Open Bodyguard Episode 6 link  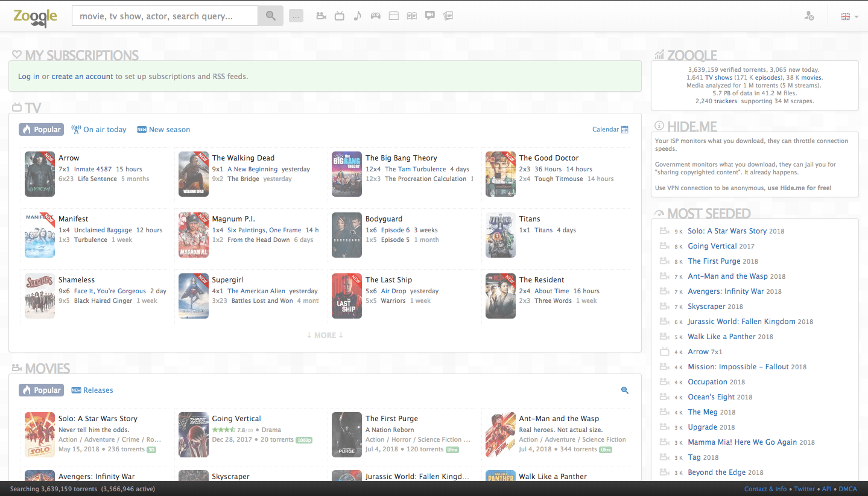(396, 231)
